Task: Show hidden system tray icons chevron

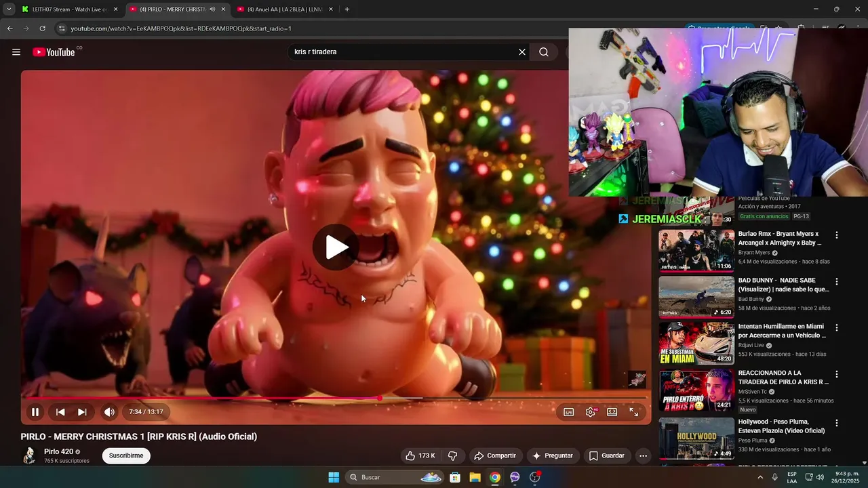Action: 760,477
